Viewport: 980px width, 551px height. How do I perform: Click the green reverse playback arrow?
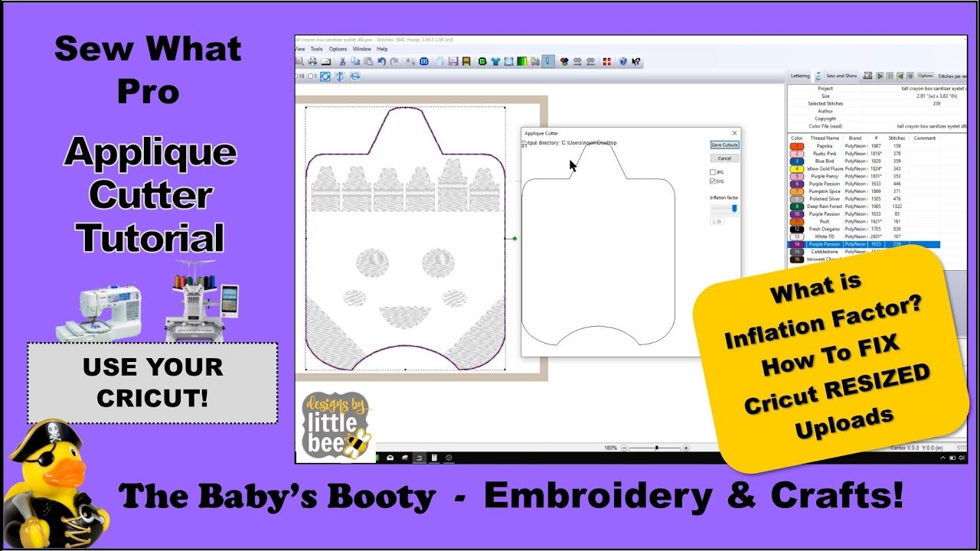coord(900,76)
